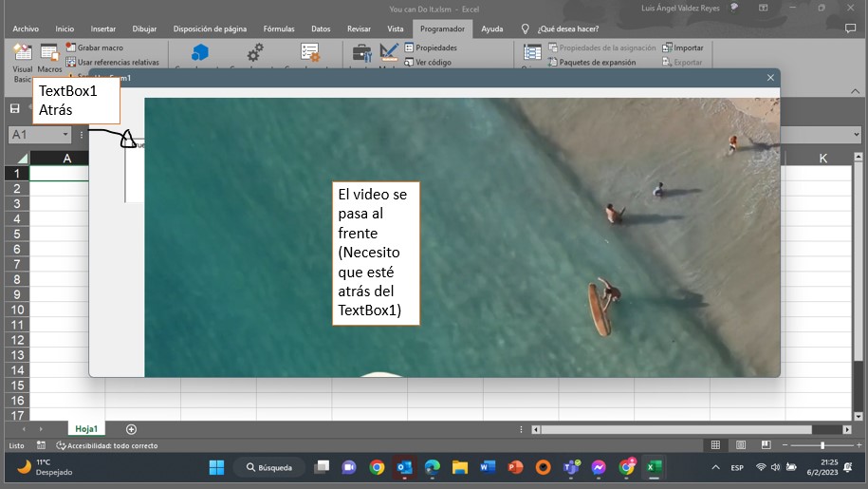Open PowerPoint from the taskbar
The width and height of the screenshot is (868, 489).
(x=515, y=467)
